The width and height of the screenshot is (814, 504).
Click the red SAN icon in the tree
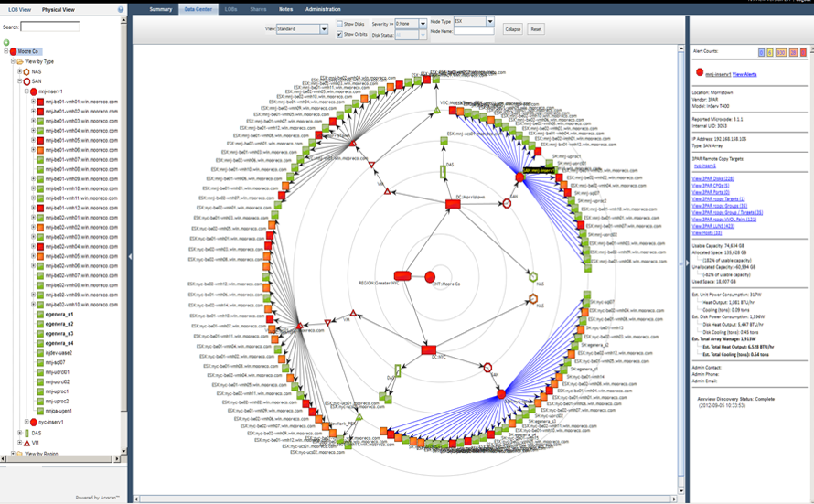(27, 81)
